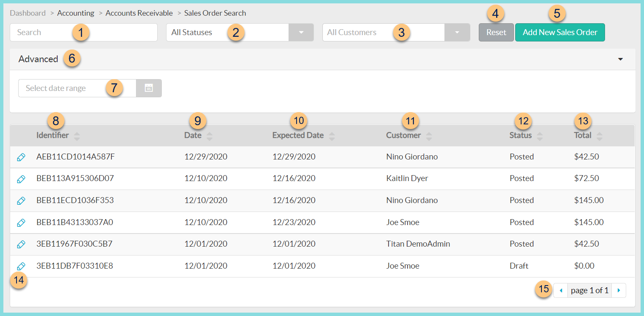The height and width of the screenshot is (316, 644).
Task: Open Accounts Receivable from the breadcrumb
Action: coord(139,13)
